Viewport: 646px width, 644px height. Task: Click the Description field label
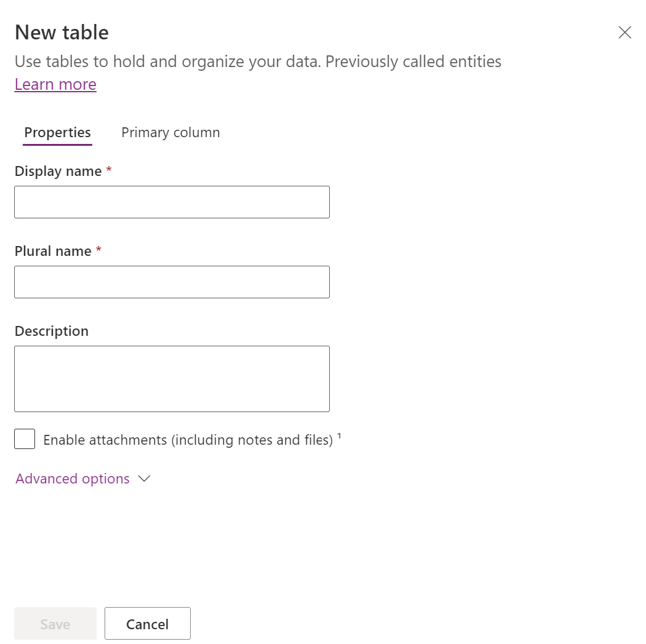click(51, 331)
